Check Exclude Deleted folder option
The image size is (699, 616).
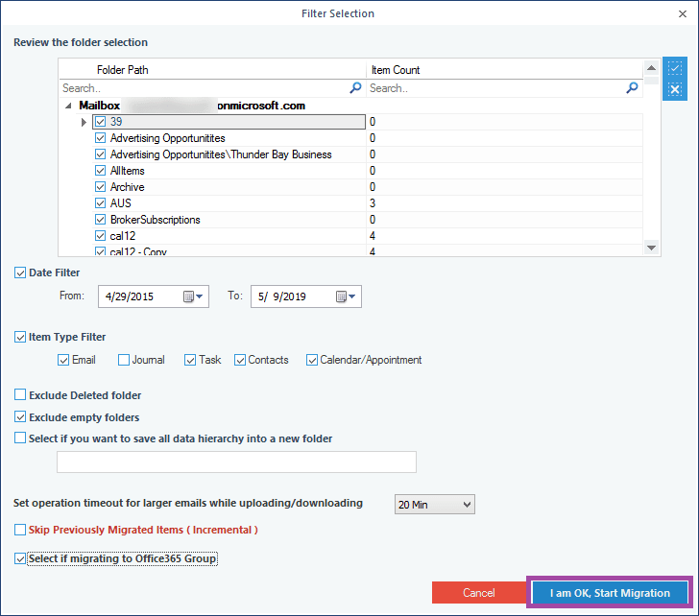click(x=21, y=395)
